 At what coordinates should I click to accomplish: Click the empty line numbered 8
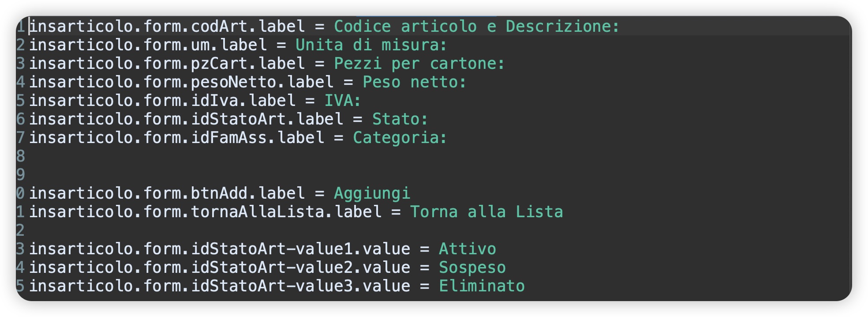pyautogui.click(x=434, y=156)
